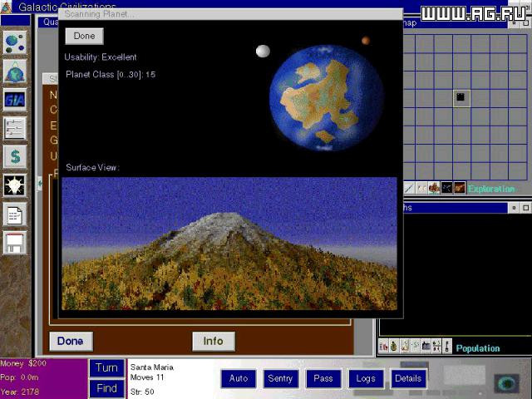Click the green figure icon in Population row
This screenshot has width=532, height=399.
(394, 347)
